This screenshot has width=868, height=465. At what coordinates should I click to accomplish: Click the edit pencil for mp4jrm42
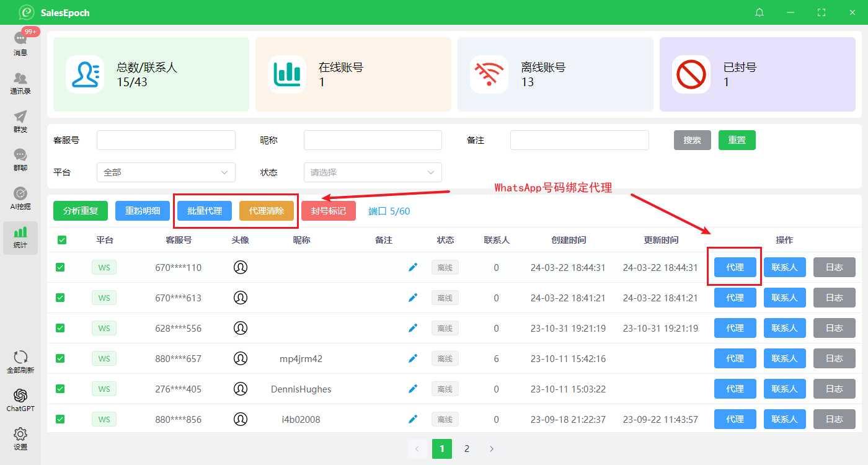(413, 358)
